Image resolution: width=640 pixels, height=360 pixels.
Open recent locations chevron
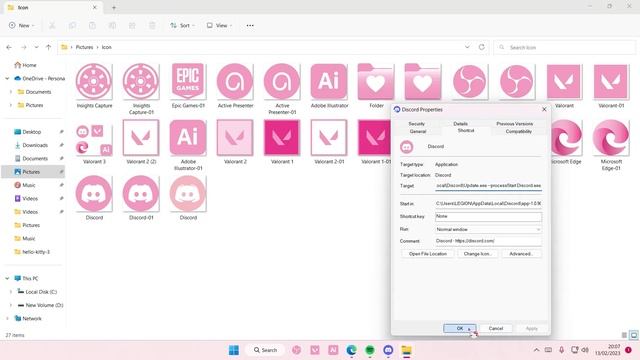click(36, 47)
